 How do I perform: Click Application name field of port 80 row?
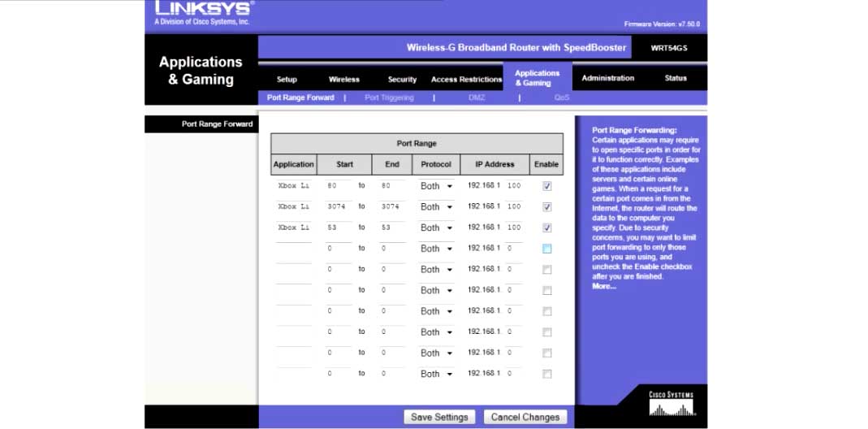tap(294, 186)
